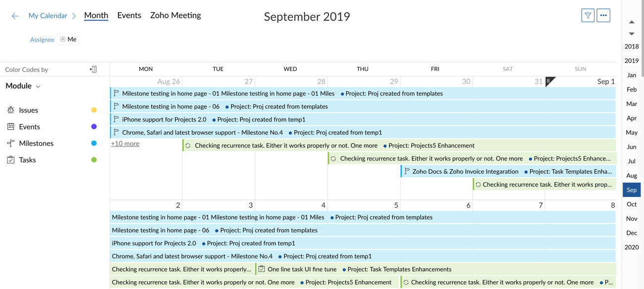Jump to next year with down arrow

point(632,34)
